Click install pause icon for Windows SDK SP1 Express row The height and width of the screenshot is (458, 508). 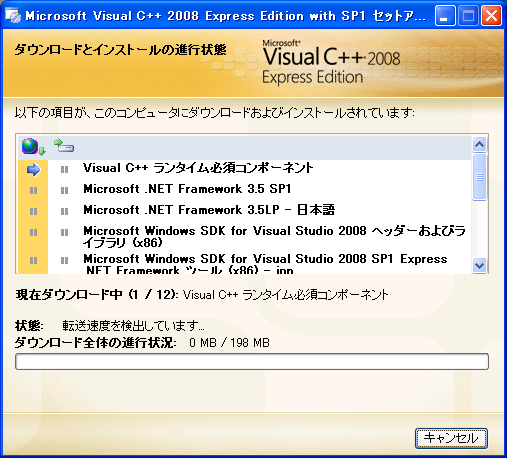64,260
